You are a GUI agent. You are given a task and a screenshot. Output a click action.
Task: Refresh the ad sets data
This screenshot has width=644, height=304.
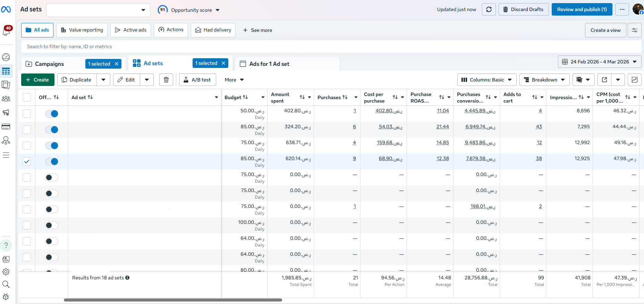[x=489, y=9]
